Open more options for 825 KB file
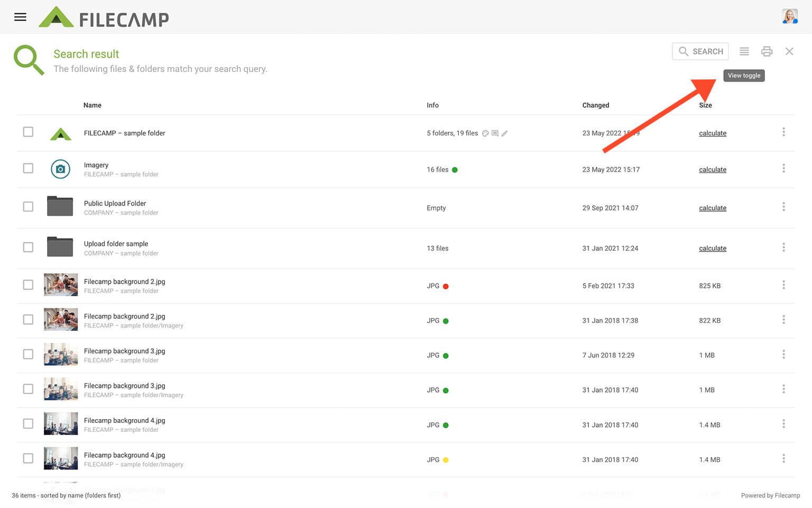The width and height of the screenshot is (812, 508). pyautogui.click(x=783, y=285)
